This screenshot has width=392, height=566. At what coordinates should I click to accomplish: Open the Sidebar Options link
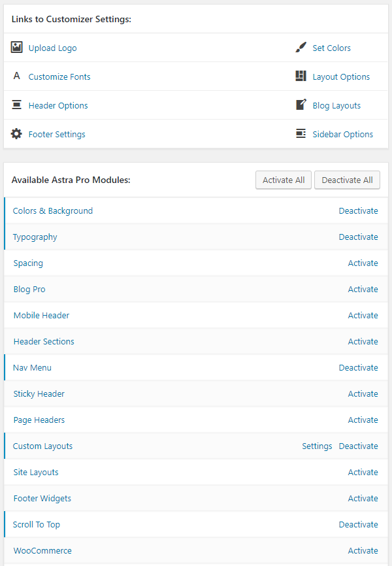pos(342,134)
